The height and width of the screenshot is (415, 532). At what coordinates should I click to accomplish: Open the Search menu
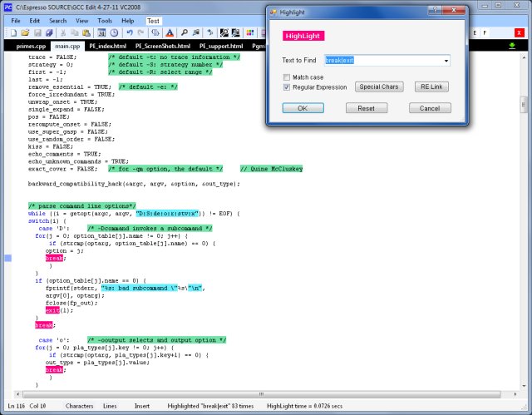pos(57,19)
